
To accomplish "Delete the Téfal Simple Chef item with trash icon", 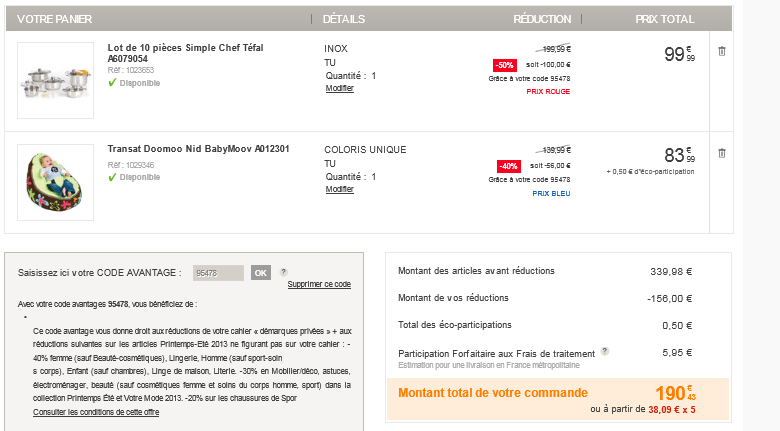I will [x=721, y=51].
